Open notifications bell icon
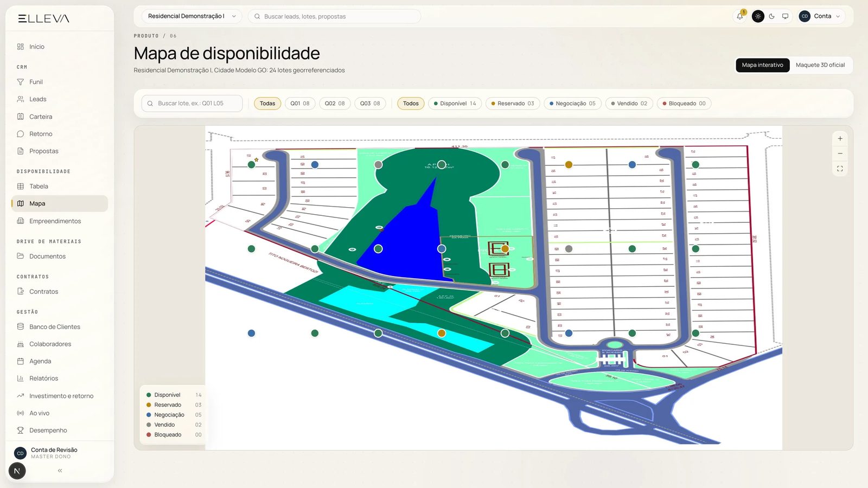 (740, 16)
